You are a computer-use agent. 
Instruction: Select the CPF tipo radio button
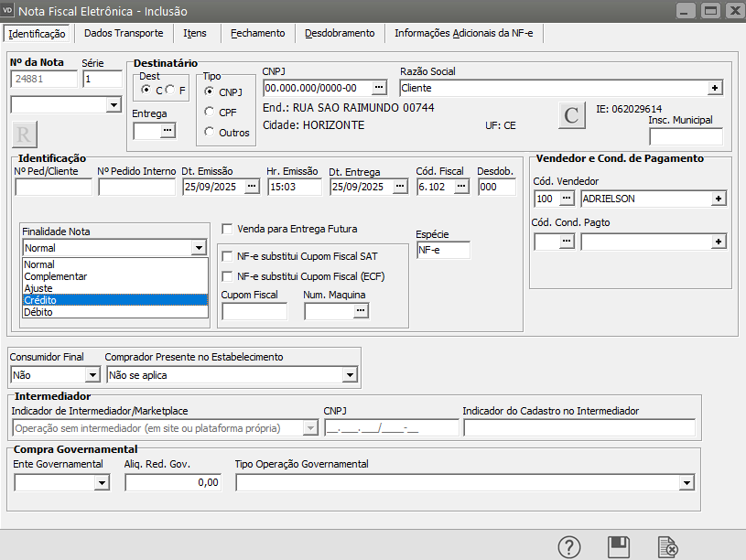(209, 112)
